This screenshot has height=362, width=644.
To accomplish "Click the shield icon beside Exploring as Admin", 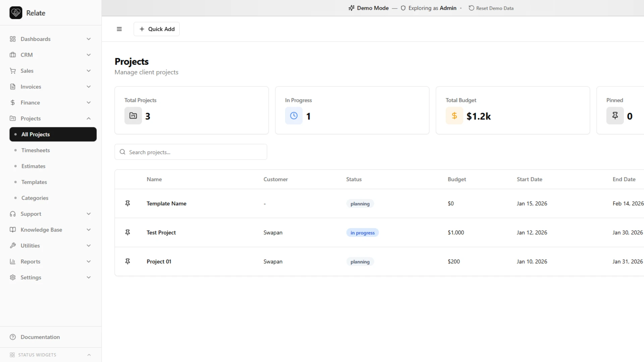I will click(403, 8).
